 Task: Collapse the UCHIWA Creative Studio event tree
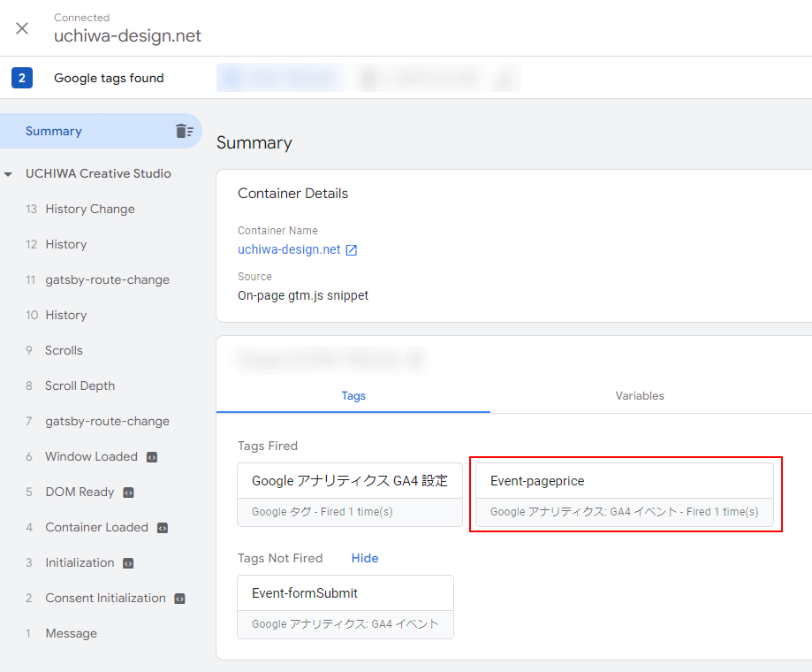8,174
